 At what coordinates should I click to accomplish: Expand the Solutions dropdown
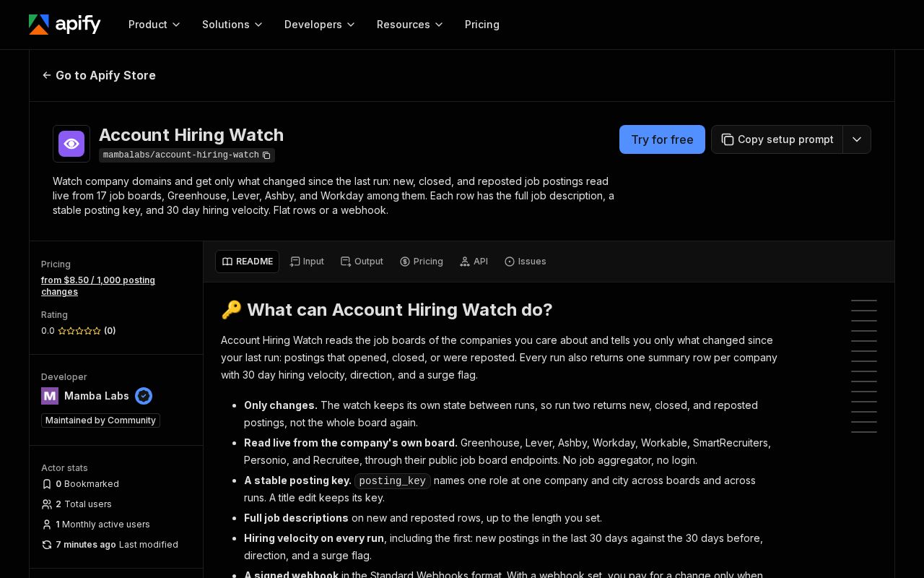pyautogui.click(x=232, y=25)
